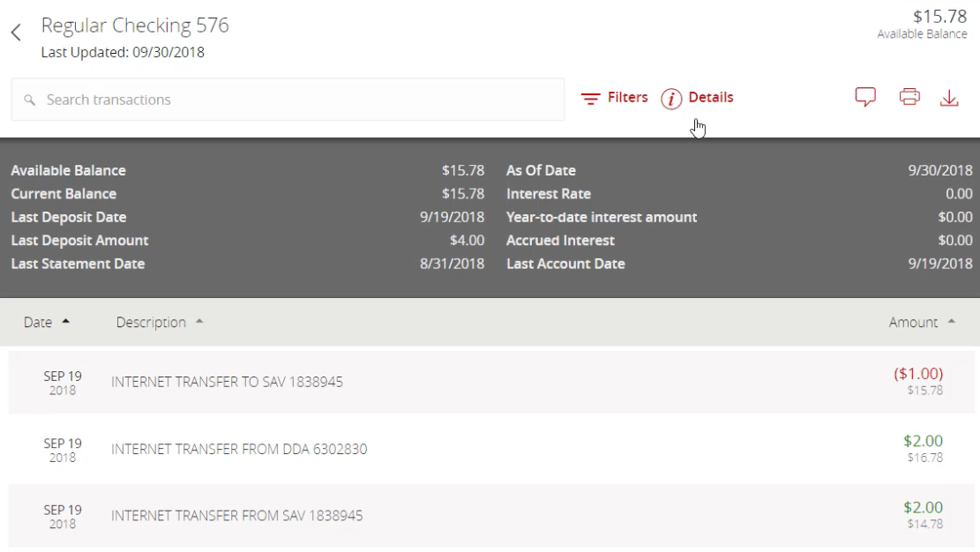Click the Date column header
Viewport: 980px width, 552px height.
tap(38, 323)
